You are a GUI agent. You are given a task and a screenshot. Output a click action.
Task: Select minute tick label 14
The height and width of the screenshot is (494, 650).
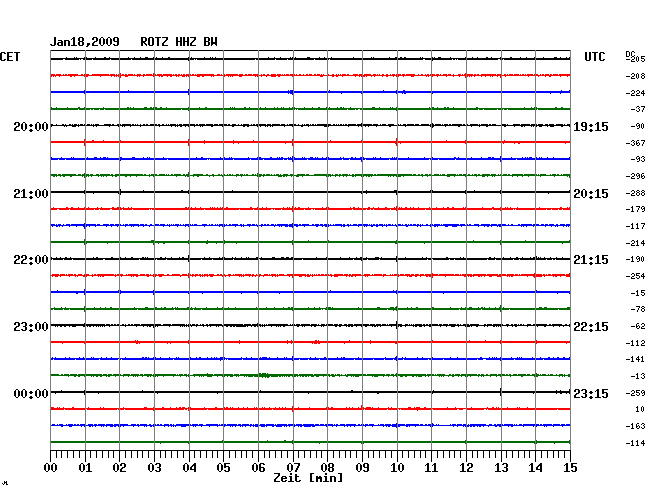click(x=535, y=468)
